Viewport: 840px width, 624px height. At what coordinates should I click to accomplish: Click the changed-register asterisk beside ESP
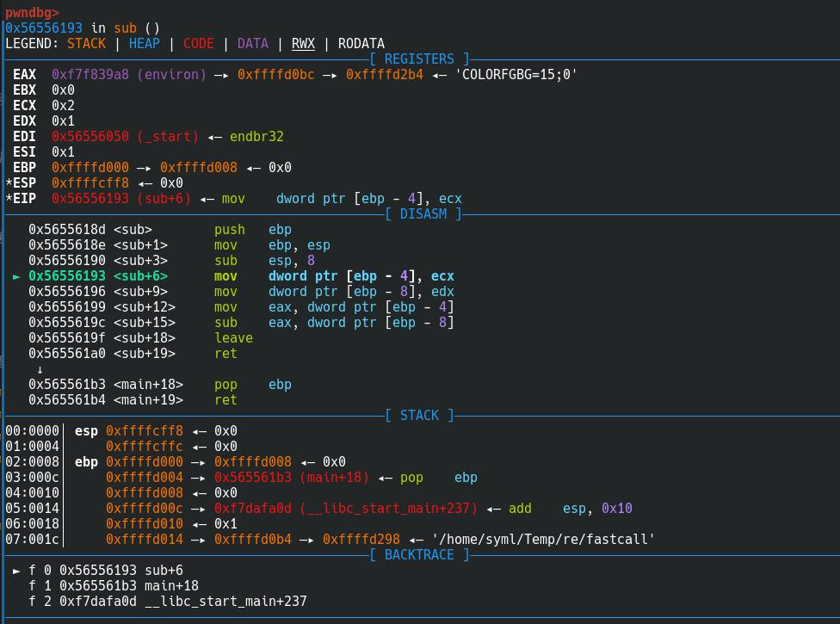coord(9,183)
